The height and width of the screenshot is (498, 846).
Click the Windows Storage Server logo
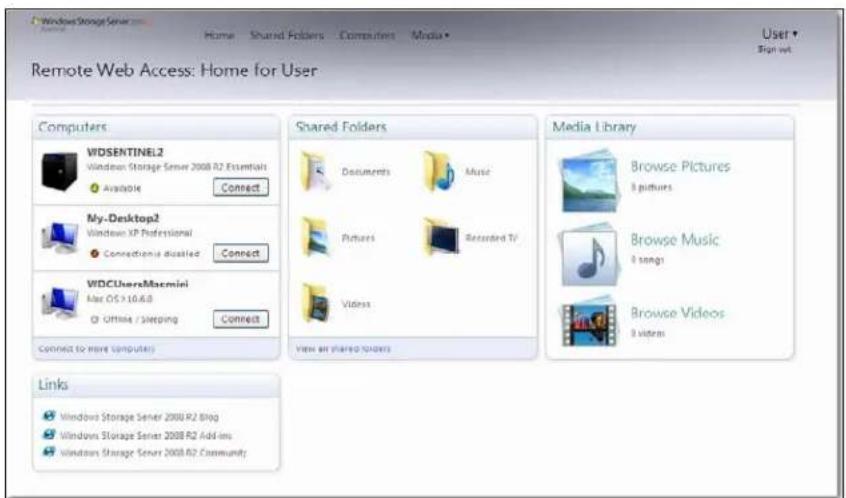click(91, 23)
